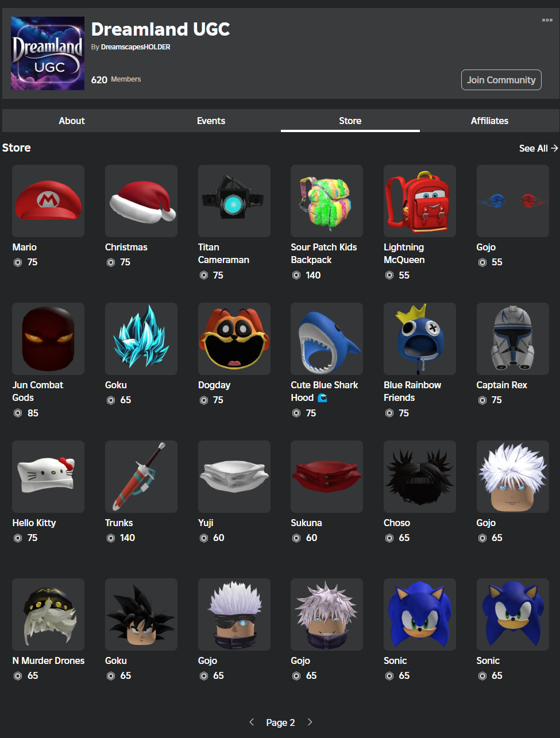This screenshot has height=738, width=560.
Task: Click the Captain Rex item title
Action: point(502,385)
